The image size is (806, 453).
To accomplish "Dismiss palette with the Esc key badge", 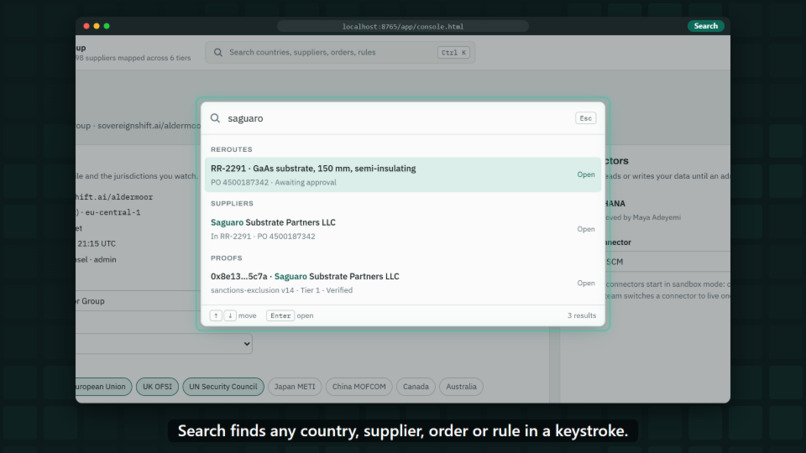I will point(585,118).
